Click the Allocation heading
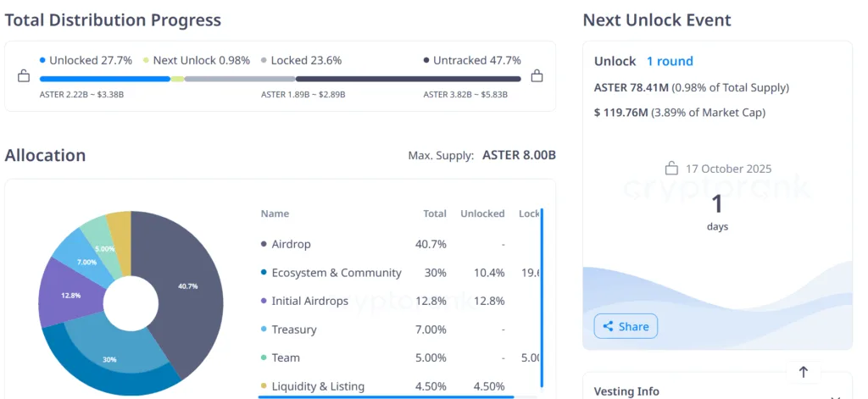This screenshot has height=399, width=868. click(46, 156)
